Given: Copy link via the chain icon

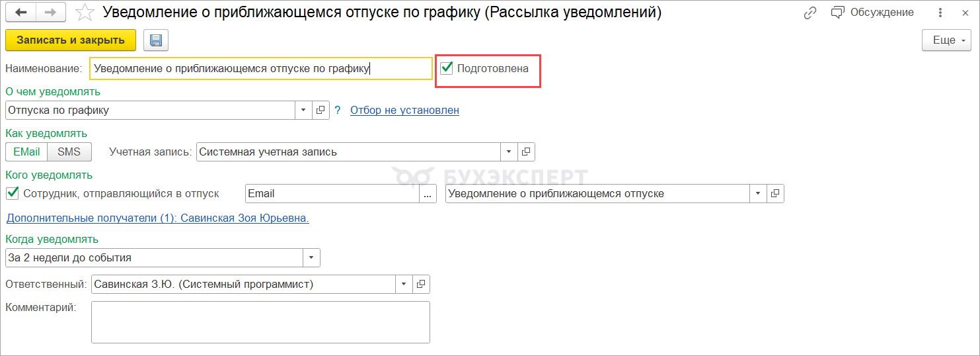Looking at the screenshot, I should click(810, 13).
